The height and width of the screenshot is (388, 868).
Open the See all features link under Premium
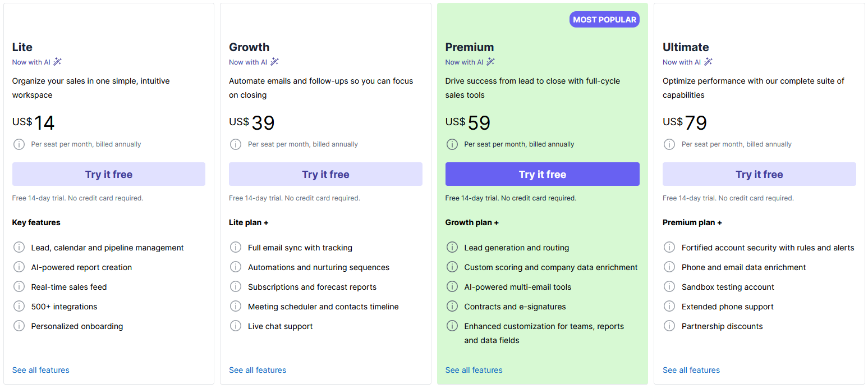click(x=474, y=370)
